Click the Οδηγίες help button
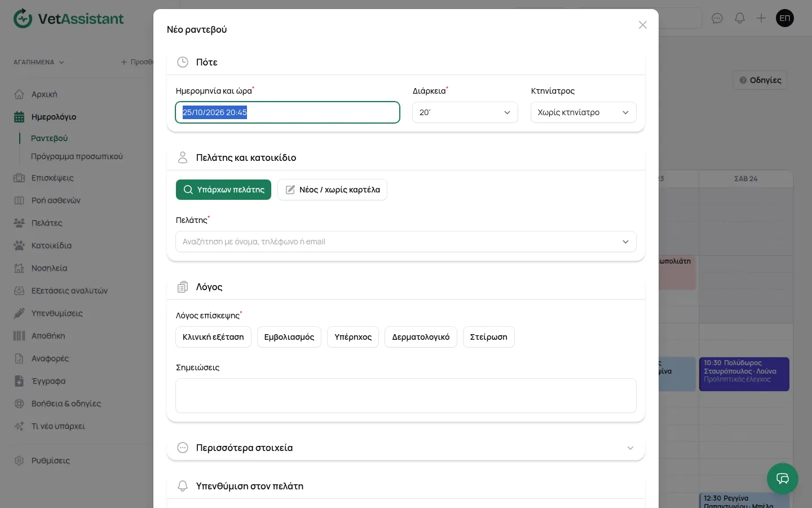The image size is (812, 508). click(760, 80)
